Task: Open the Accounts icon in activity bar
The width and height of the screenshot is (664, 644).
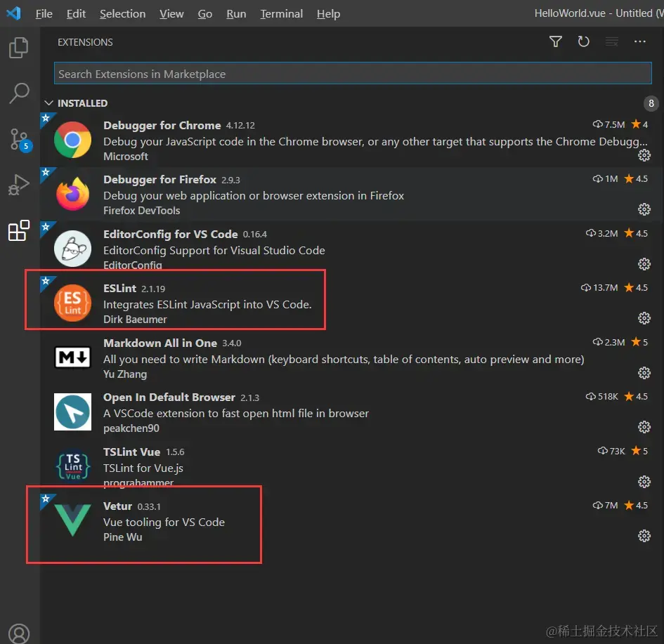Action: pyautogui.click(x=19, y=633)
